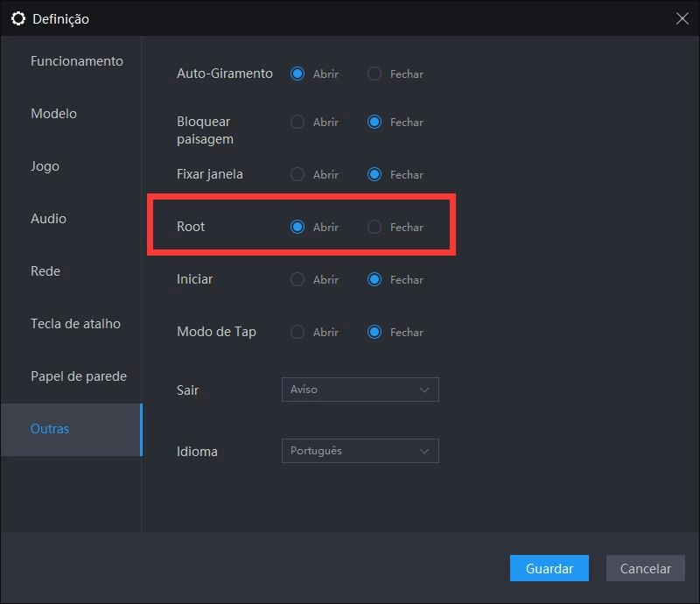Image resolution: width=700 pixels, height=604 pixels.
Task: Highlight the Outras section in the sidebar
Action: pos(50,429)
